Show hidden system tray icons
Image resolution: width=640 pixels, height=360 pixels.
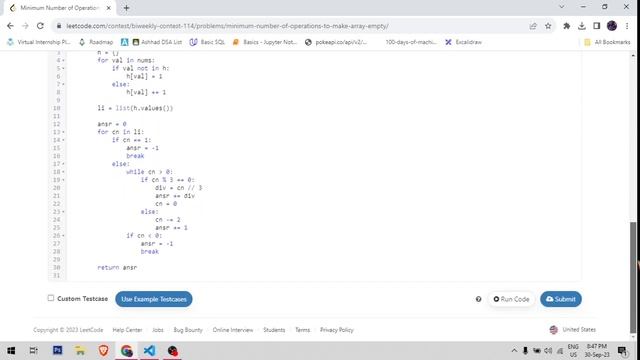[514, 351]
